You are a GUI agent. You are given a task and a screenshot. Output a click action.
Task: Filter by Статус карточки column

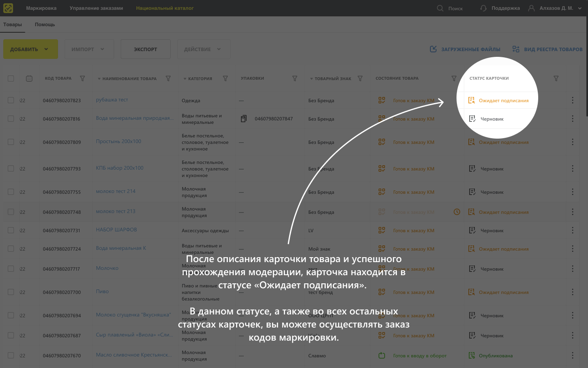(x=556, y=79)
